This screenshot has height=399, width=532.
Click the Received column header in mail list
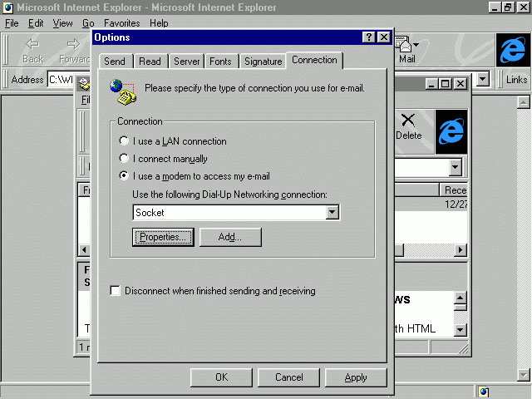pyautogui.click(x=454, y=190)
